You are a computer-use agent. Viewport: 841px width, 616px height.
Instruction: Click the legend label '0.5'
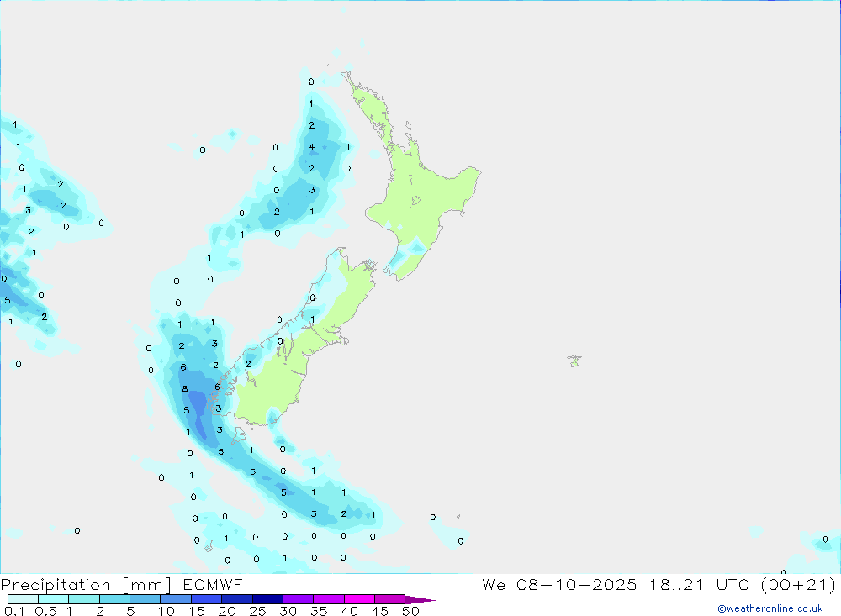coord(45,611)
